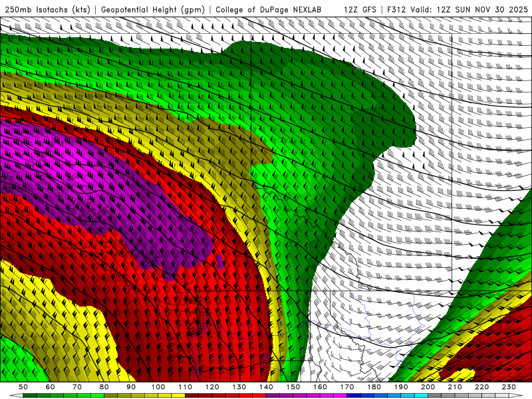
Task: Click the 180 knot legend label
Action: point(374,387)
